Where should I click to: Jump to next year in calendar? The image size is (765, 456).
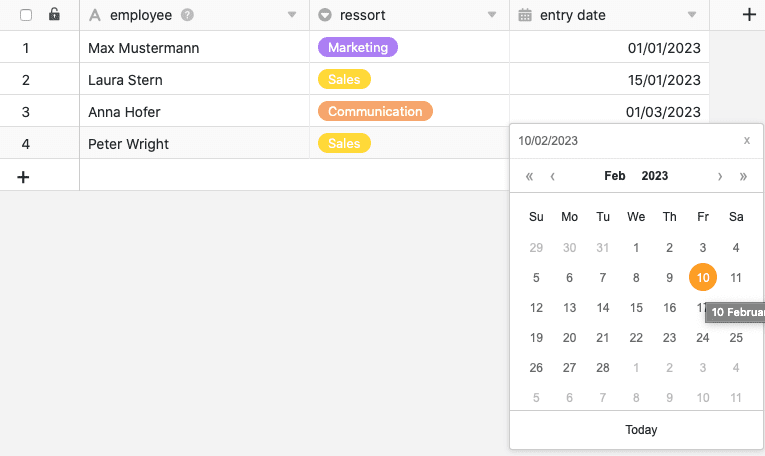pyautogui.click(x=743, y=176)
